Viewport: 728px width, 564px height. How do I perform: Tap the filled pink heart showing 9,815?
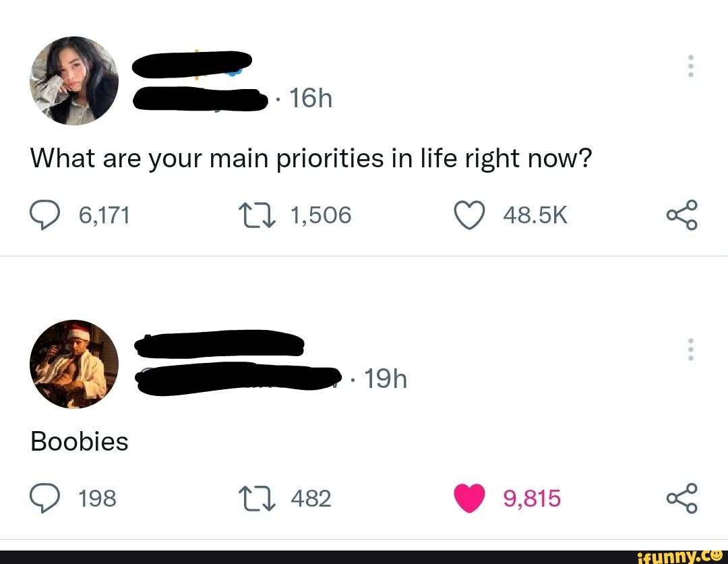coord(469,498)
